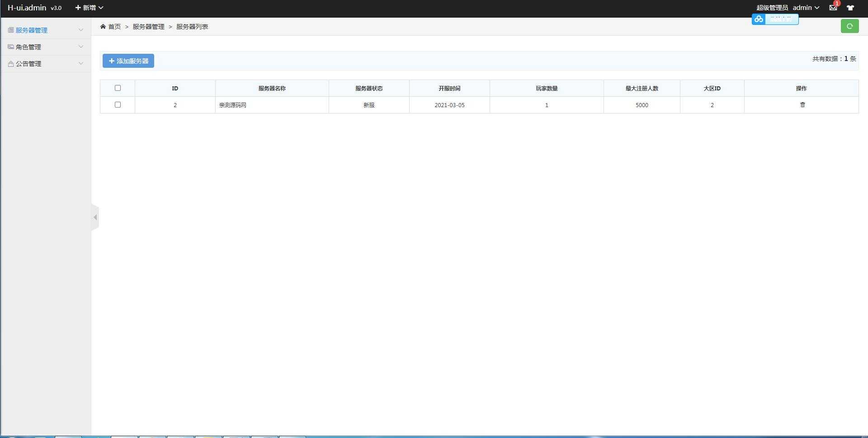The height and width of the screenshot is (438, 868).
Task: Sort table by 开服时间 column header
Action: click(x=449, y=89)
